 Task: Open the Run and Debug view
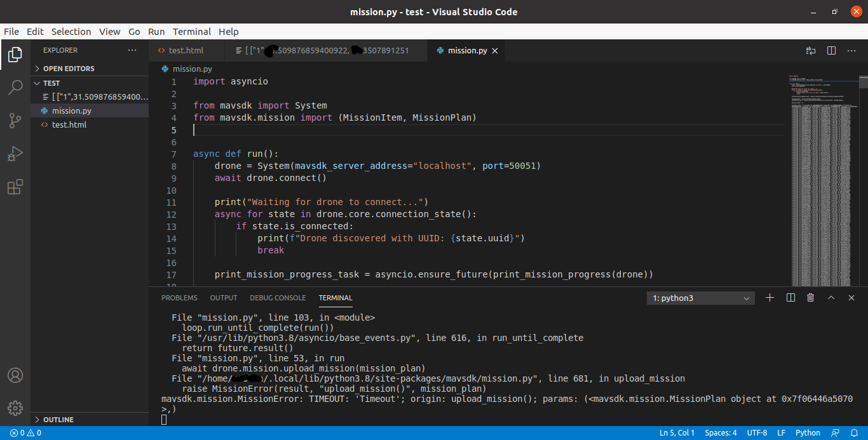tap(15, 154)
